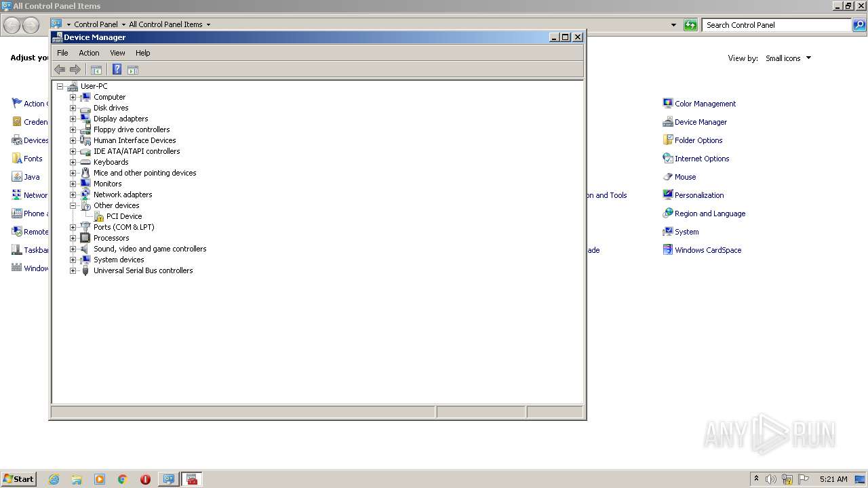Click the Help toolbar icon in Device Manager
Image resolution: width=868 pixels, height=488 pixels.
[117, 70]
